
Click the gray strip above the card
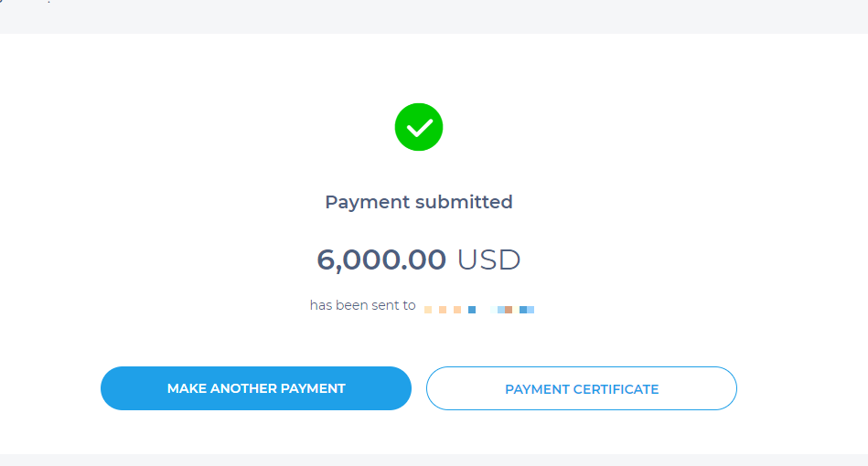coord(434,16)
